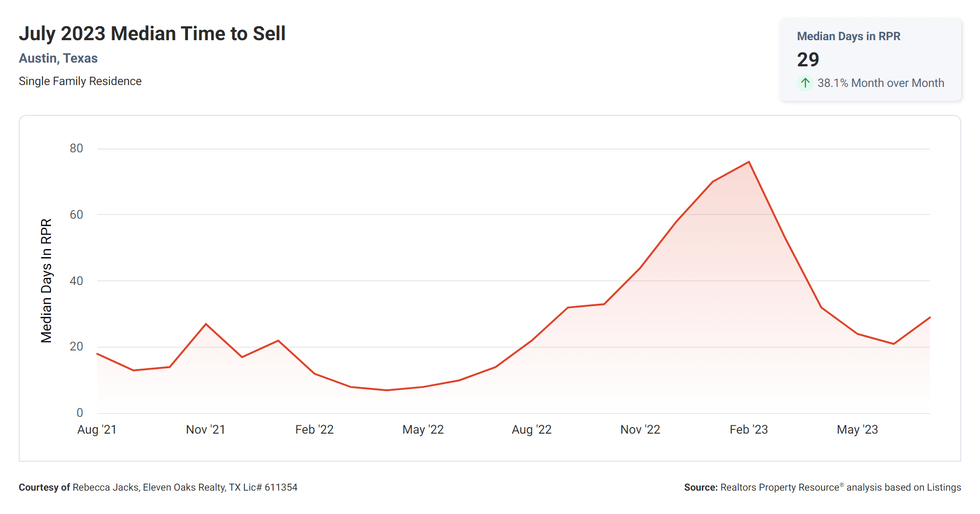Click the Courtesy of Rebecca Jacks credit text
This screenshot has width=980, height=514.
click(158, 487)
